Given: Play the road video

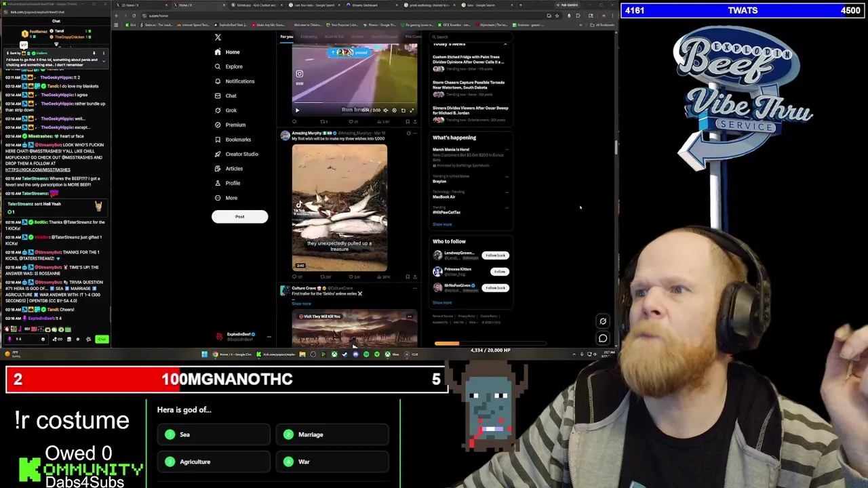Looking at the screenshot, I should click(x=296, y=110).
